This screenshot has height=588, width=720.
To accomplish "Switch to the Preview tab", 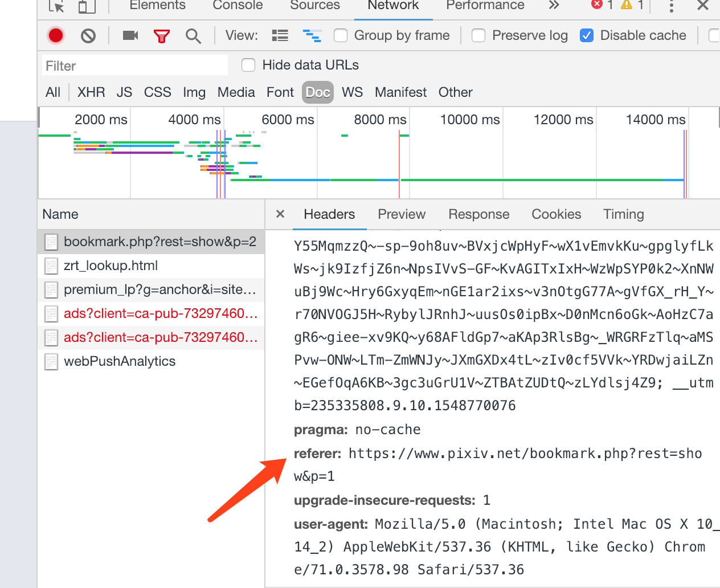I will coord(402,214).
